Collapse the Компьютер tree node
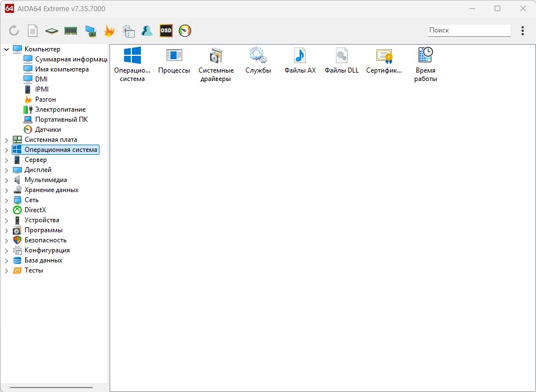This screenshot has height=392, width=536. point(7,49)
